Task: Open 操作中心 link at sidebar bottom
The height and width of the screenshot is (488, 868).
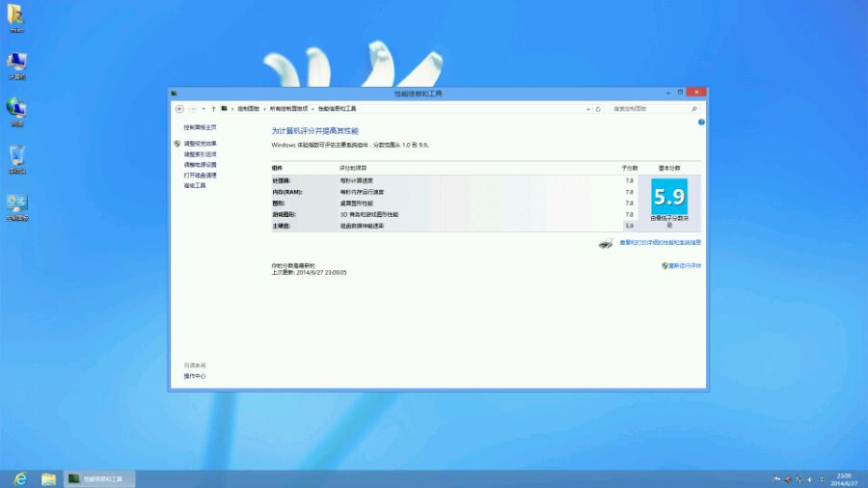Action: pyautogui.click(x=195, y=376)
